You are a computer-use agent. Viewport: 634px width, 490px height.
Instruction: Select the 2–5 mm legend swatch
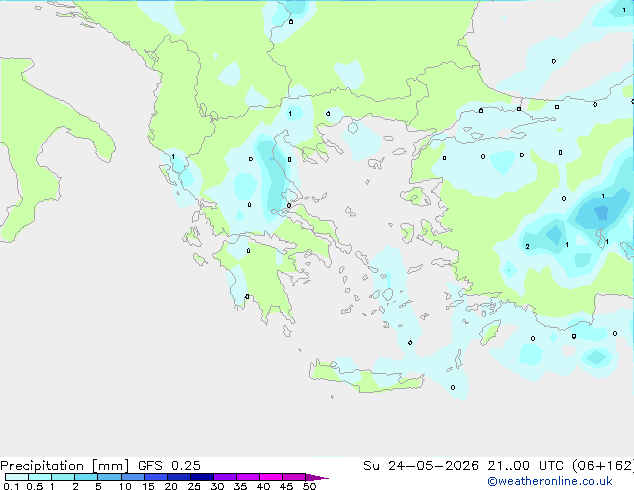click(86, 477)
